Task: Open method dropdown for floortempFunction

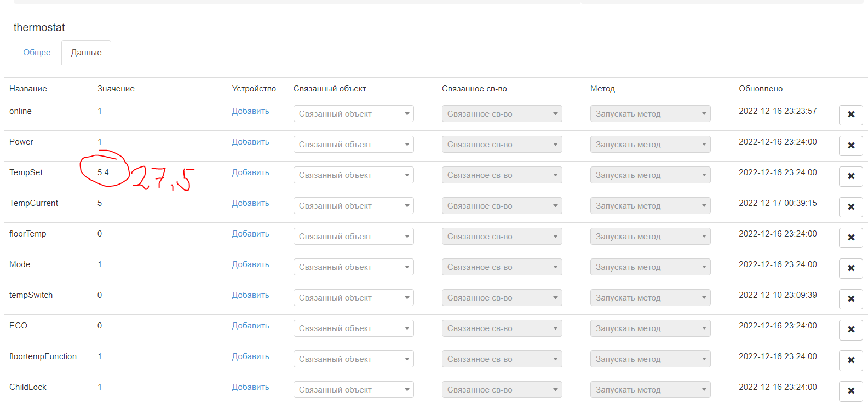Action: pyautogui.click(x=650, y=359)
